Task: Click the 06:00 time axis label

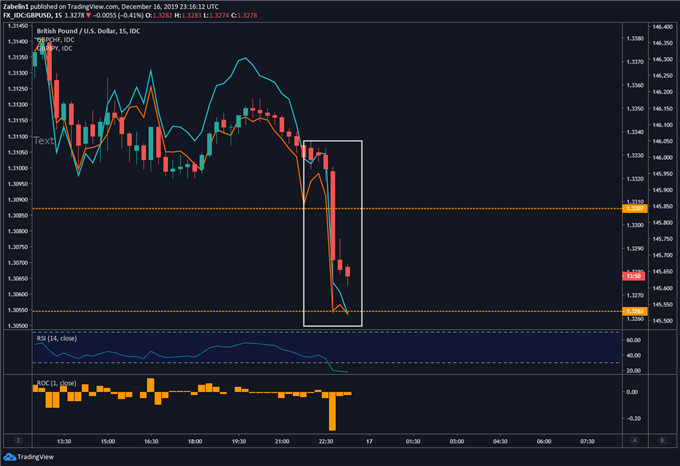Action: click(x=544, y=441)
